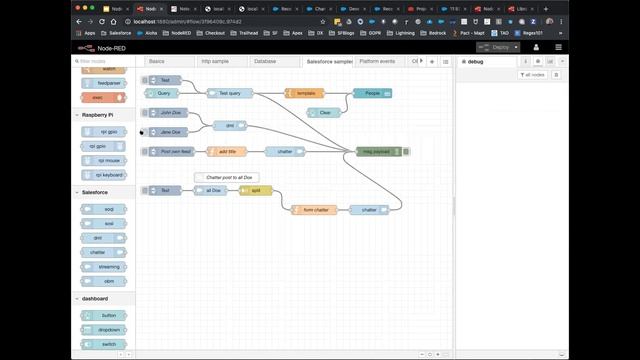Pick the soql node in palette

[x=104, y=209]
